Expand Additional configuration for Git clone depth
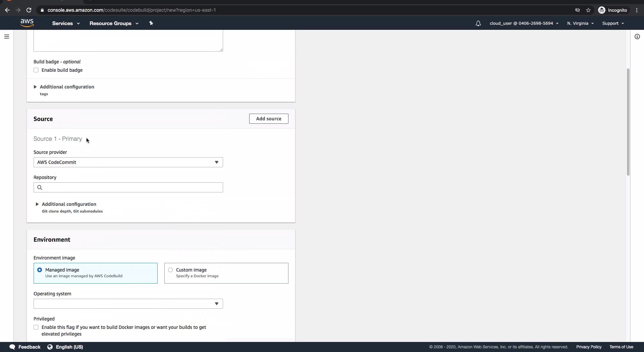The image size is (644, 352). click(66, 204)
